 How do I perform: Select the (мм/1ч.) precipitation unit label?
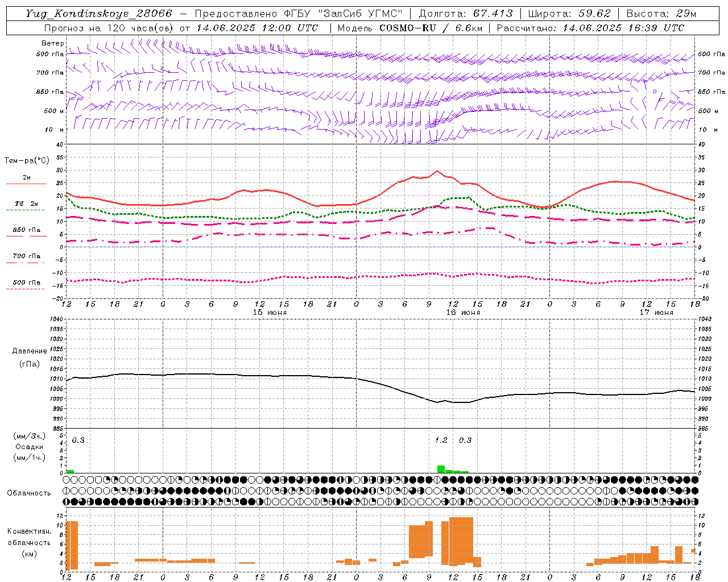[x=30, y=457]
